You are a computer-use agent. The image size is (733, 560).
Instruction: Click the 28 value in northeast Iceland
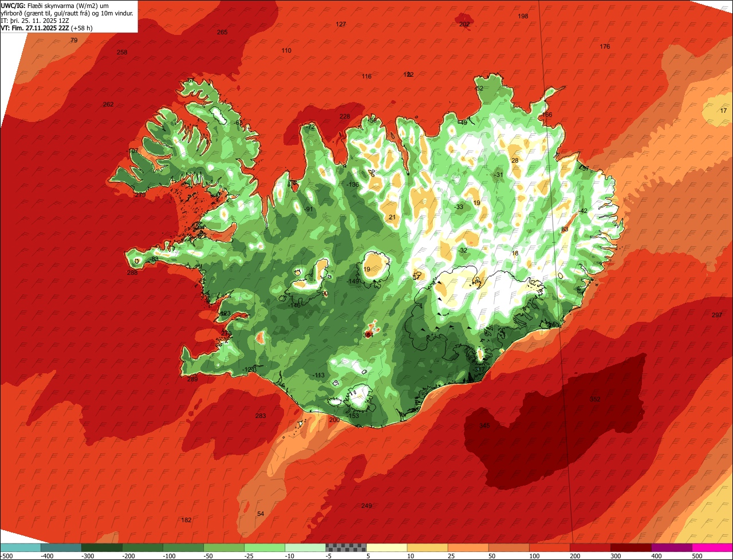click(515, 160)
